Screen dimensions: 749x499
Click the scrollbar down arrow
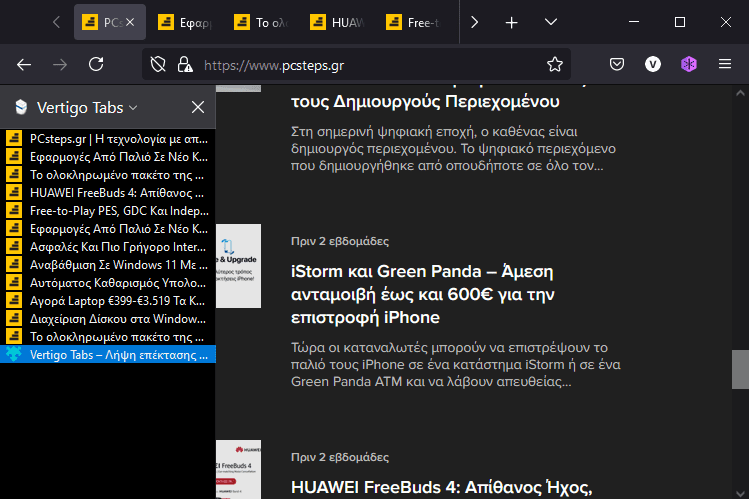(740, 493)
